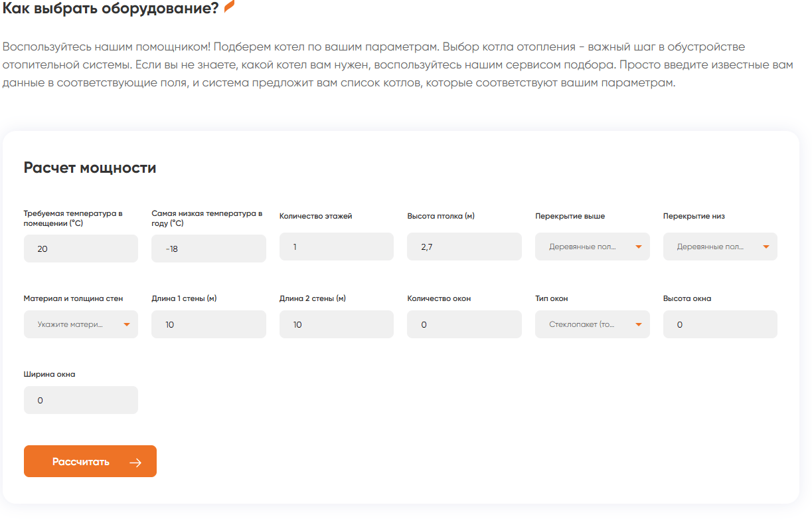Focus the Ширина окна input

81,400
